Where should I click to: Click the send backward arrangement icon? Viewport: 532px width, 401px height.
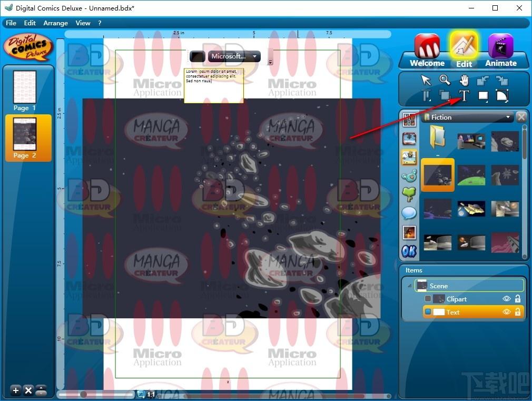[x=502, y=81]
